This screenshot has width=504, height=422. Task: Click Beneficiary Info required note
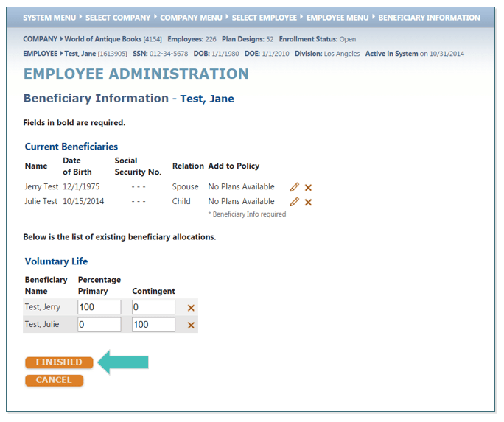coord(247,214)
